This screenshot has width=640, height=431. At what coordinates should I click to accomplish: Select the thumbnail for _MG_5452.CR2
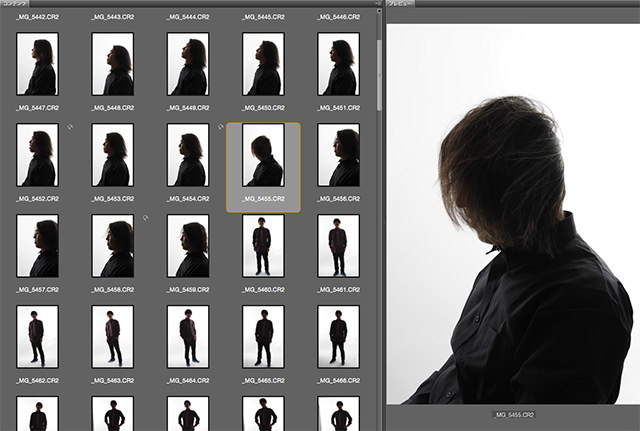[38, 155]
